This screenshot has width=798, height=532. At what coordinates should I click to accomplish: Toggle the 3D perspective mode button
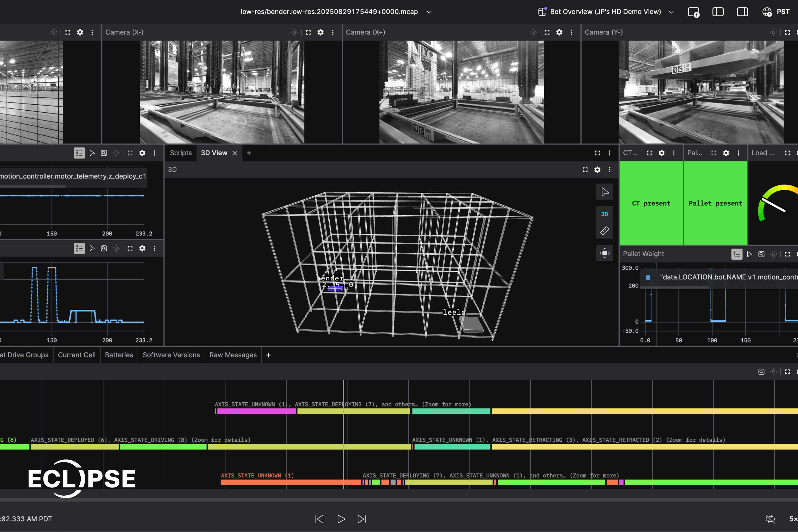[x=604, y=214]
